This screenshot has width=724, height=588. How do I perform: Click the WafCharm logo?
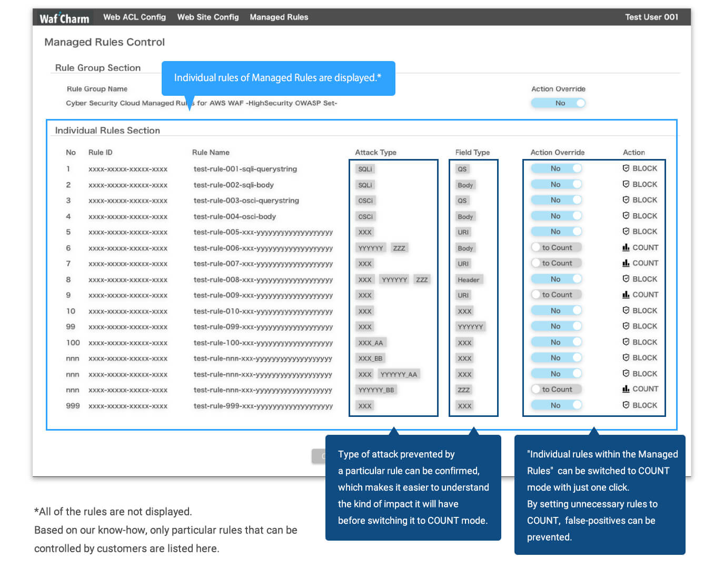coord(64,18)
